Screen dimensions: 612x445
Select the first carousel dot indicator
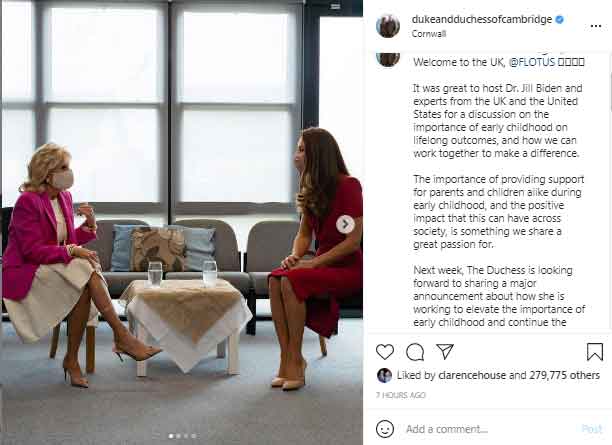[171, 436]
